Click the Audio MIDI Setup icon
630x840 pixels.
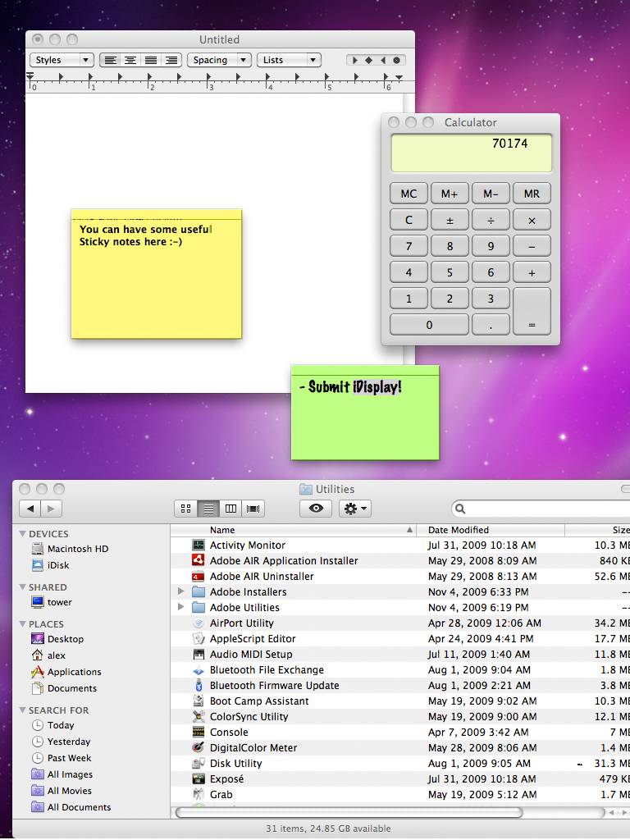click(199, 654)
